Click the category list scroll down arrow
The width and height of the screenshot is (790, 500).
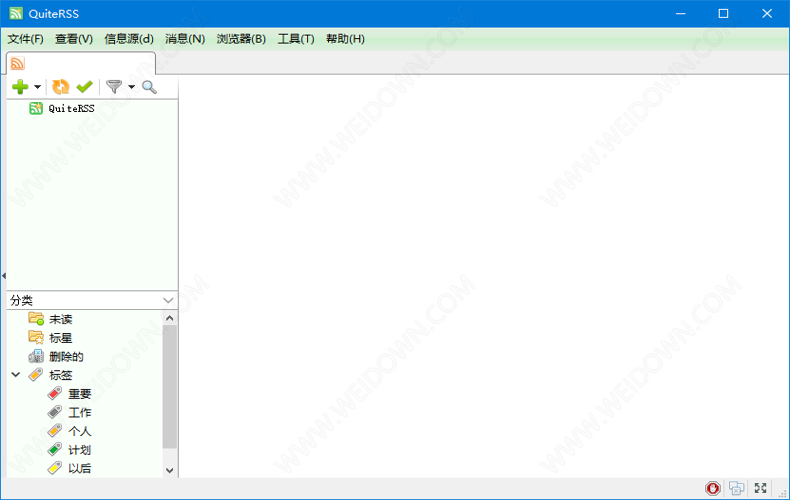(169, 470)
